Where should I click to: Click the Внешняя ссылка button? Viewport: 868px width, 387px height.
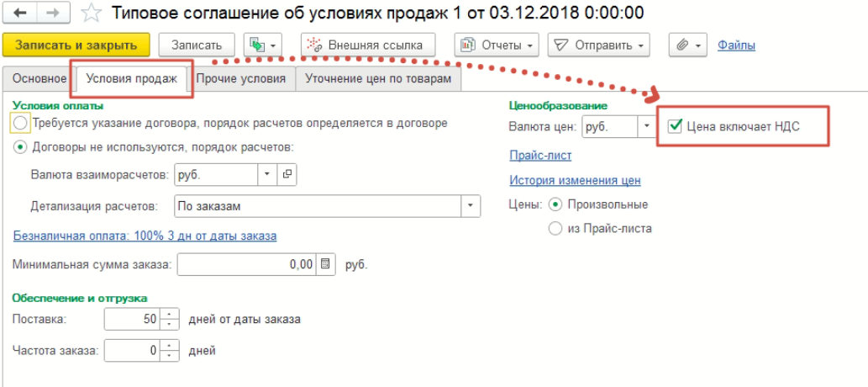tap(369, 45)
